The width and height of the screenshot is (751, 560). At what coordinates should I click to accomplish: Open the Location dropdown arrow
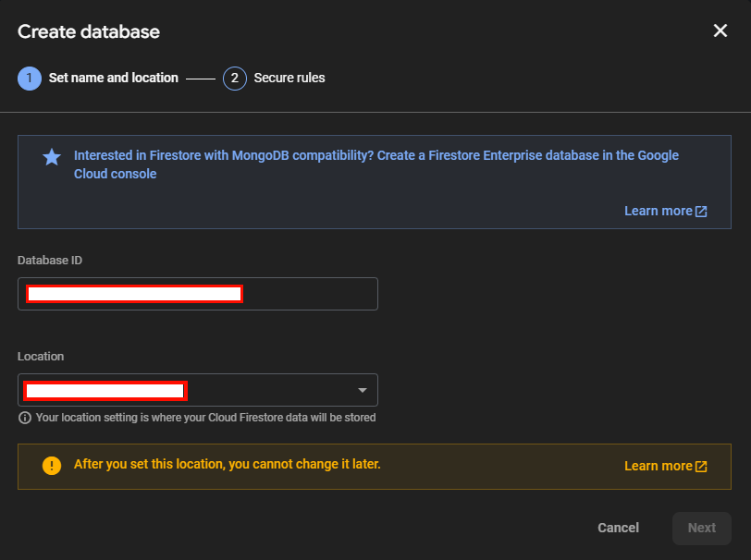click(363, 390)
